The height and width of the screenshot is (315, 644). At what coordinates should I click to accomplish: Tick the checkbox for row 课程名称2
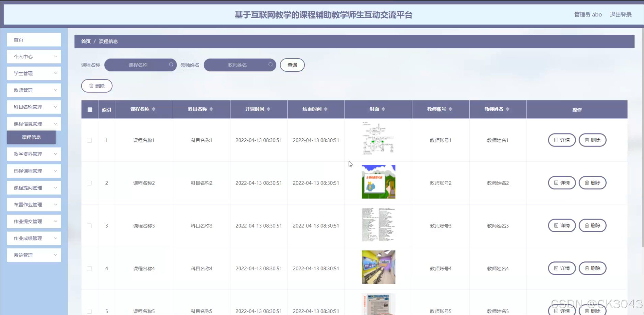pyautogui.click(x=89, y=183)
